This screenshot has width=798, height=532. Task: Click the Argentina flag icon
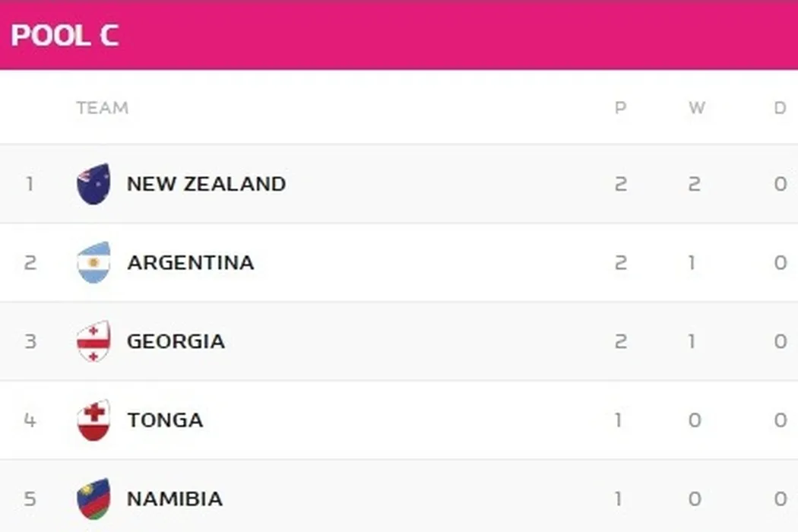[x=93, y=263]
